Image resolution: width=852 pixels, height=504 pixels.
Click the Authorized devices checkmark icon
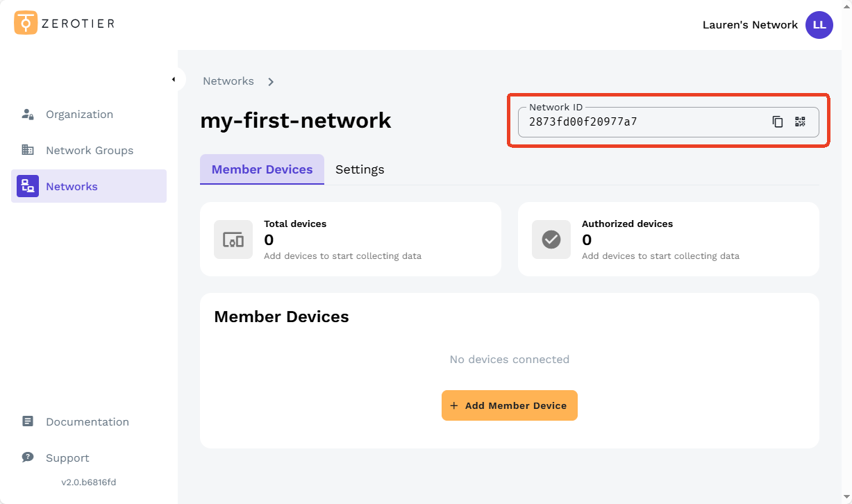pos(551,239)
